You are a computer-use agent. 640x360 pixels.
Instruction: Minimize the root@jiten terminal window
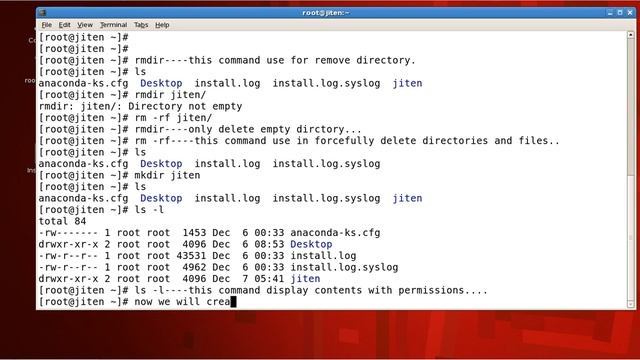tap(610, 13)
